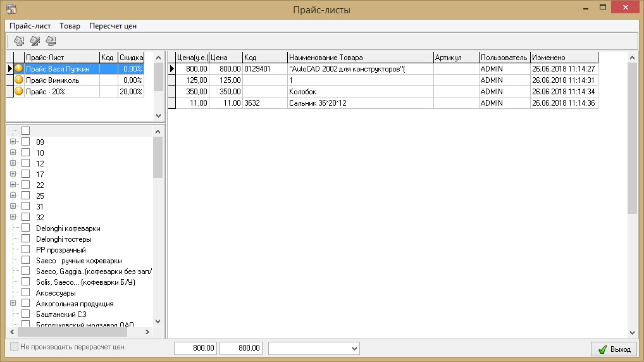
Task: Tick the checkbox for Аксессуары
Action: click(26, 292)
